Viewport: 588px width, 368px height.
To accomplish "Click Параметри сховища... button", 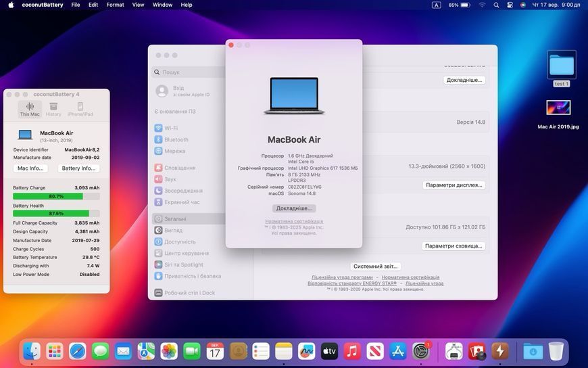I will tap(454, 246).
